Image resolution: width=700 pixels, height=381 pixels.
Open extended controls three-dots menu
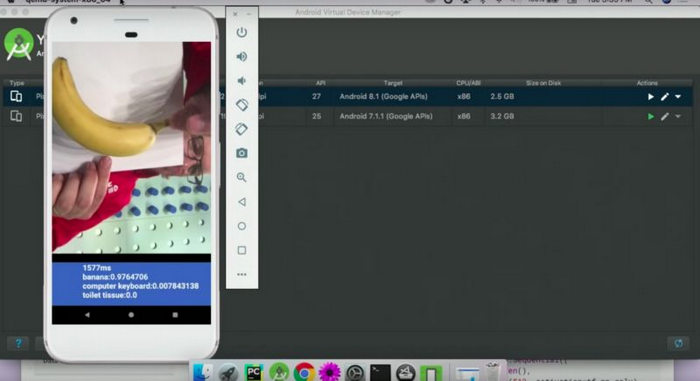click(242, 274)
